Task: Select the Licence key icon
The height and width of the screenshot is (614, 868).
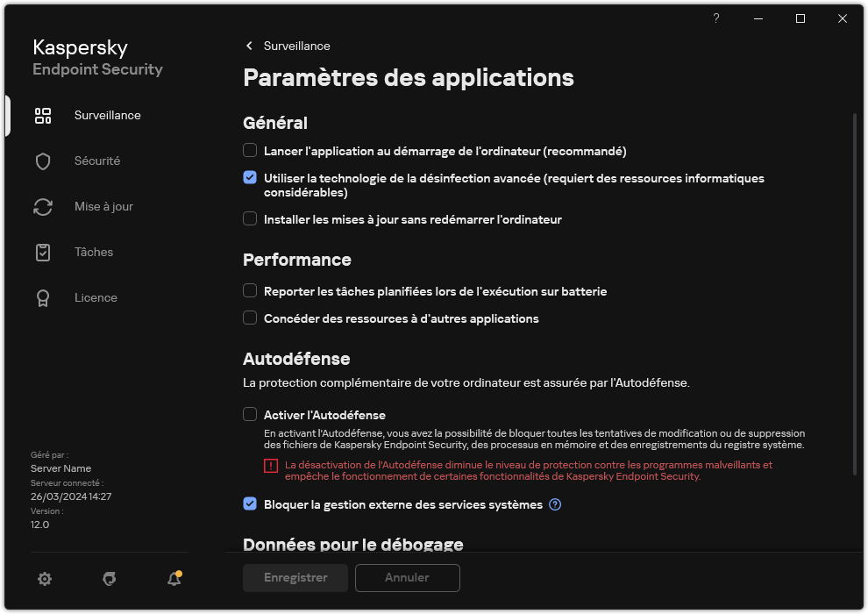Action: point(43,297)
